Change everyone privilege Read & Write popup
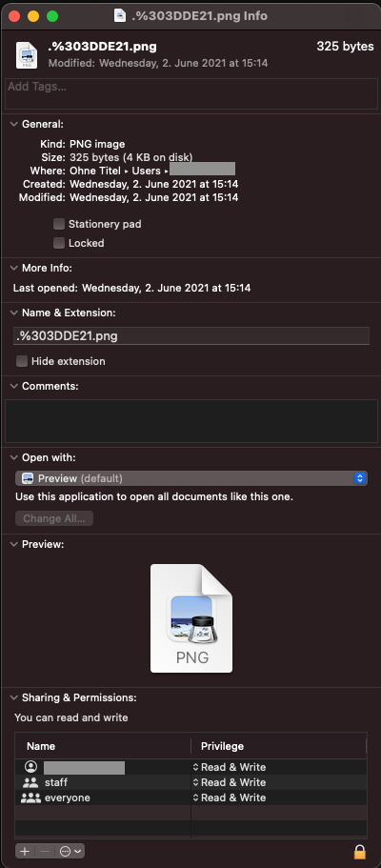This screenshot has height=868, width=381. tap(230, 797)
